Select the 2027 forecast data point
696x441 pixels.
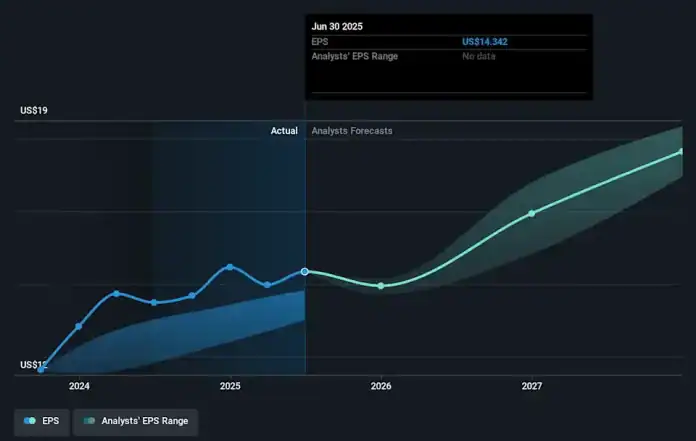coord(532,213)
